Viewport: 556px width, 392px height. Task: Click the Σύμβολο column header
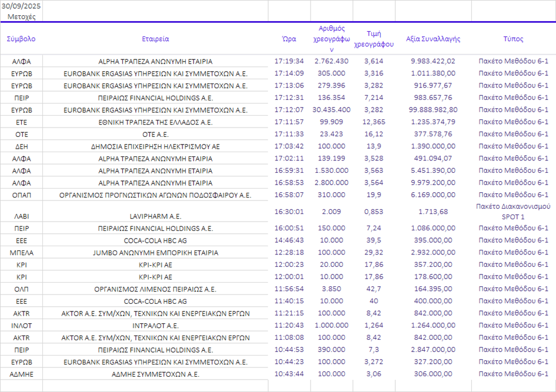coord(21,39)
